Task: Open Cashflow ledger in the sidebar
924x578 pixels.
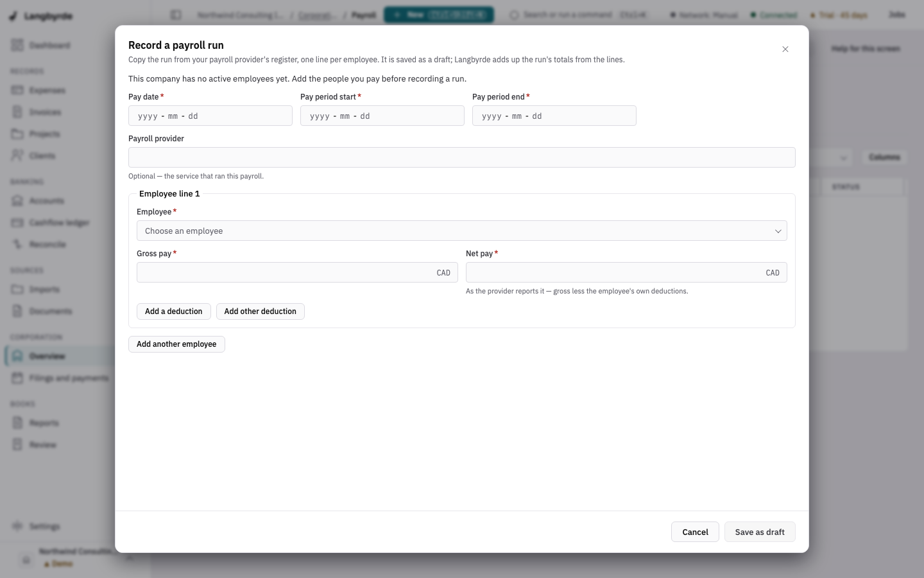Action: click(x=59, y=223)
